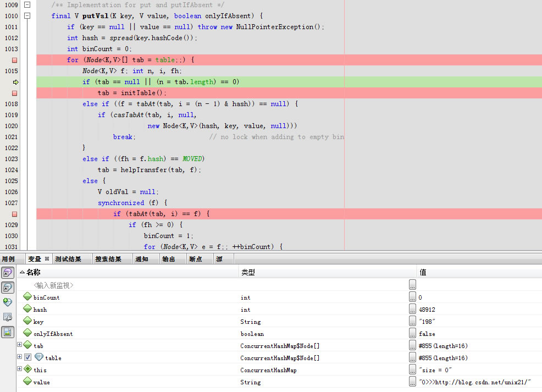
Task: Collapse the fold marker at line 1009
Action: (x=27, y=5)
